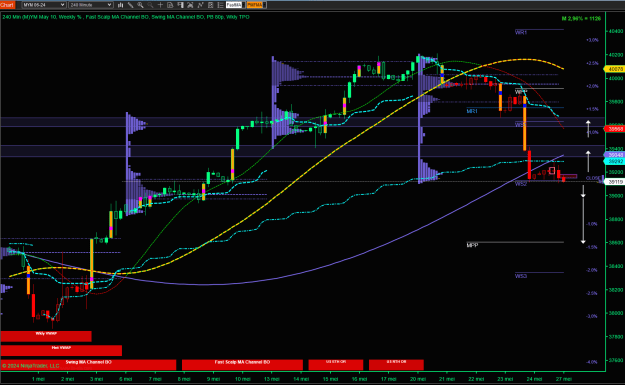Click the cyan 39292 price marker
The width and height of the screenshot is (625, 385).
coord(615,161)
